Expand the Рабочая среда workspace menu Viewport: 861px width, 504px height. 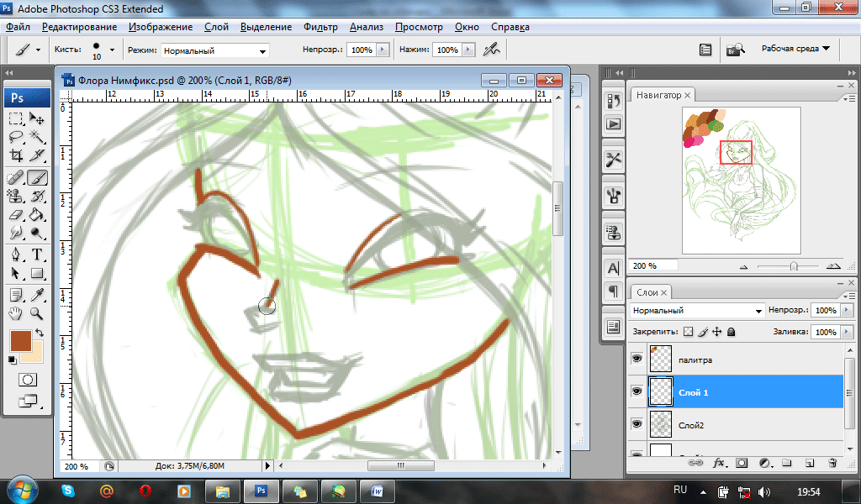pyautogui.click(x=795, y=49)
